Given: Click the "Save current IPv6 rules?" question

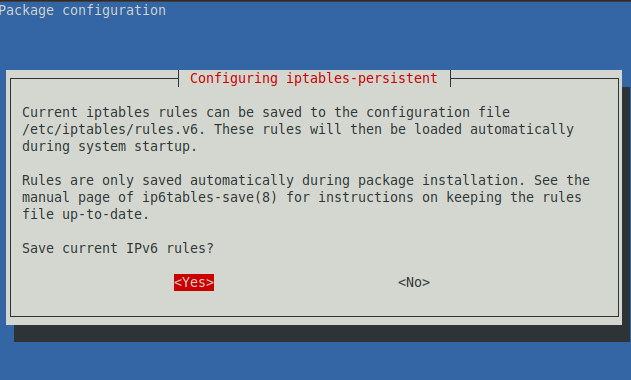Looking at the screenshot, I should click(118, 248).
